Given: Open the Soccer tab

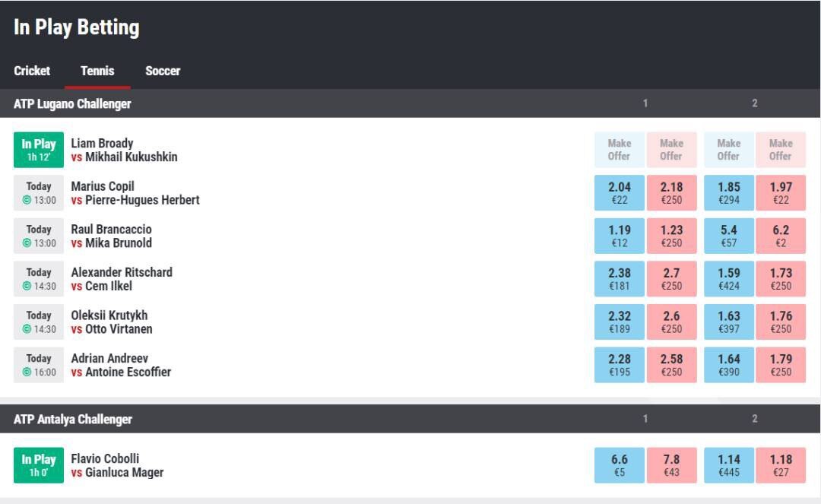Looking at the screenshot, I should coord(163,71).
